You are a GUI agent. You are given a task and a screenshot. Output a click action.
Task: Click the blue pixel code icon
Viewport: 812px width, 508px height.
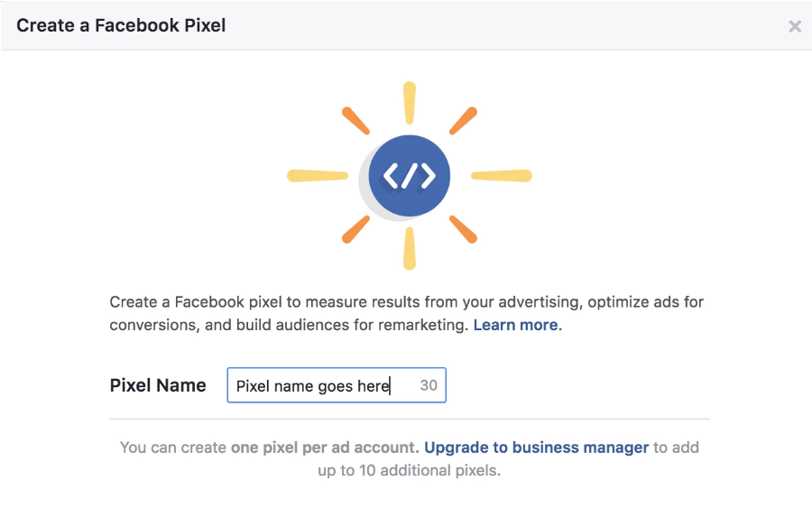pos(410,175)
